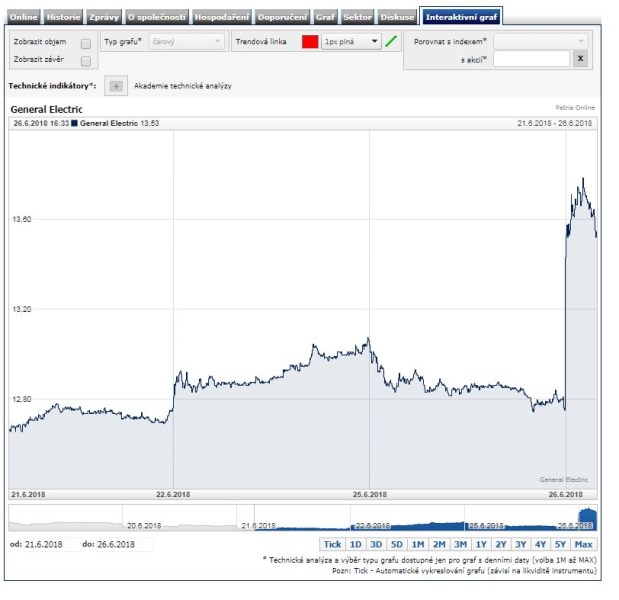
Task: Open Porovnat s indexem dropdown
Action: click(x=540, y=41)
